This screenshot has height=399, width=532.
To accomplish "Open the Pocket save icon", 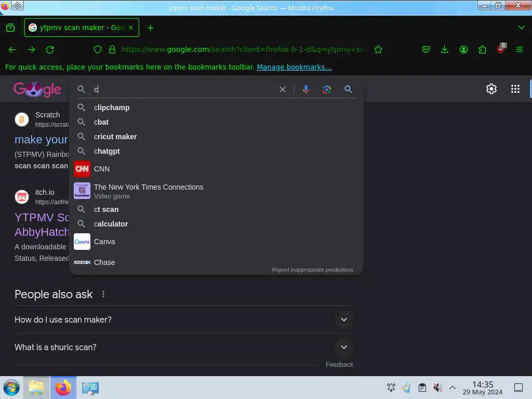I will tap(426, 50).
